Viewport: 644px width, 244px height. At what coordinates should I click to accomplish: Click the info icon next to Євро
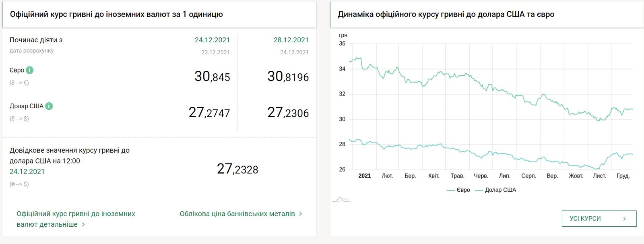[29, 70]
